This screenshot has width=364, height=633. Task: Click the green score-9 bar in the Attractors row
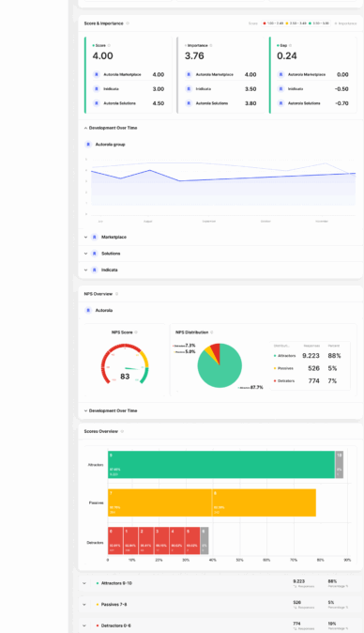pyautogui.click(x=221, y=465)
